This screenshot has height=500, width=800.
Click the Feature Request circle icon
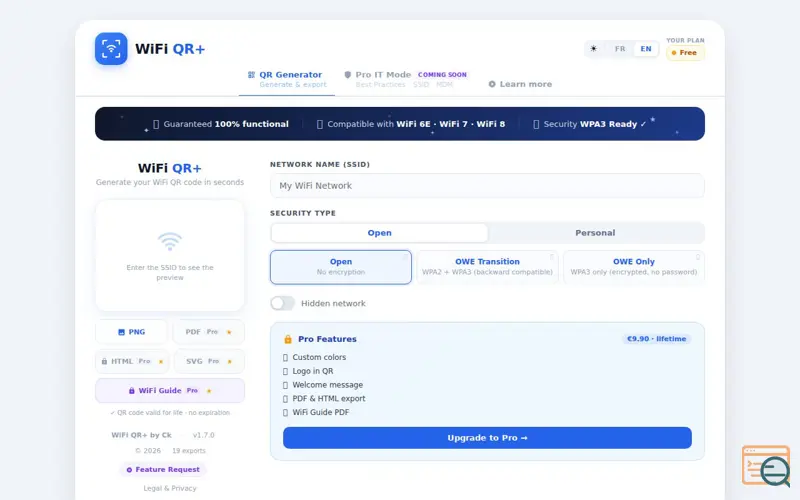click(129, 470)
